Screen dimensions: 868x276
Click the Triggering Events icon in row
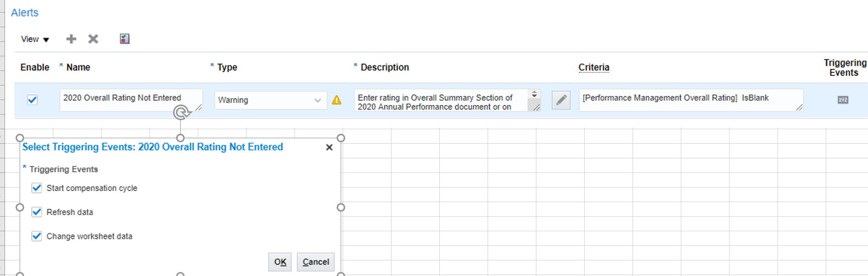[843, 100]
